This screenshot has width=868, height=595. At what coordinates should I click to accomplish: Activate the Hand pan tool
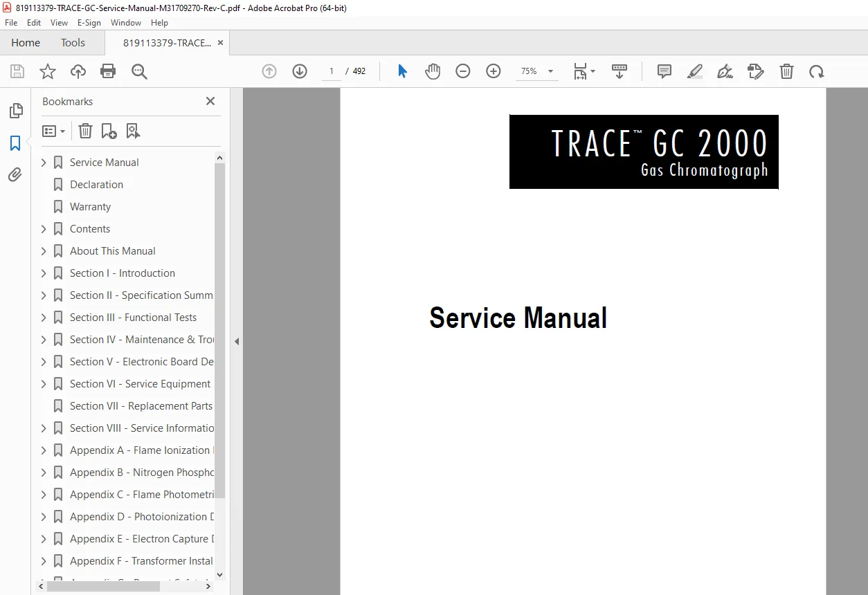tap(433, 71)
